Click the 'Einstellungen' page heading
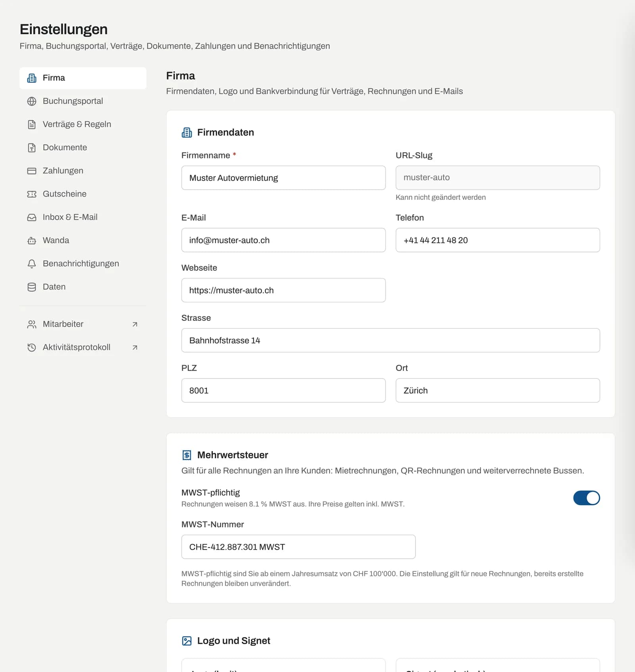The height and width of the screenshot is (672, 635). click(63, 29)
